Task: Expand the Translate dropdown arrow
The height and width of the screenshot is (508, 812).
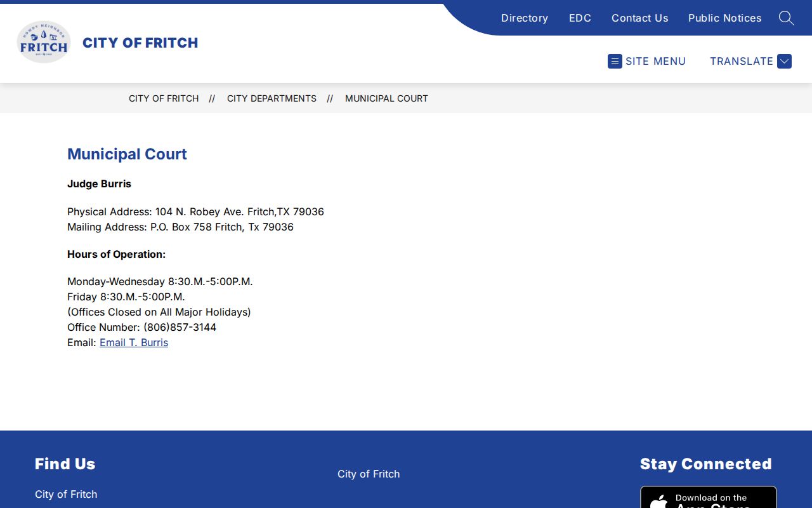Action: pyautogui.click(x=784, y=61)
